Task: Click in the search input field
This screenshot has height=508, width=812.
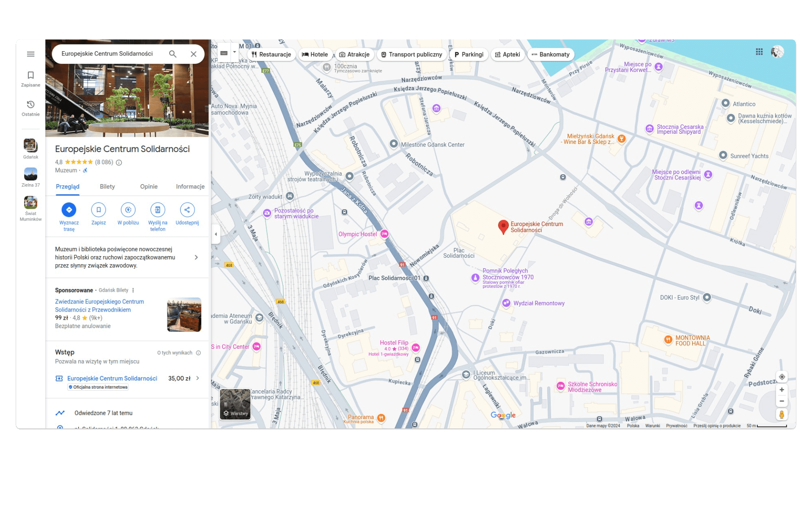Action: click(x=111, y=54)
